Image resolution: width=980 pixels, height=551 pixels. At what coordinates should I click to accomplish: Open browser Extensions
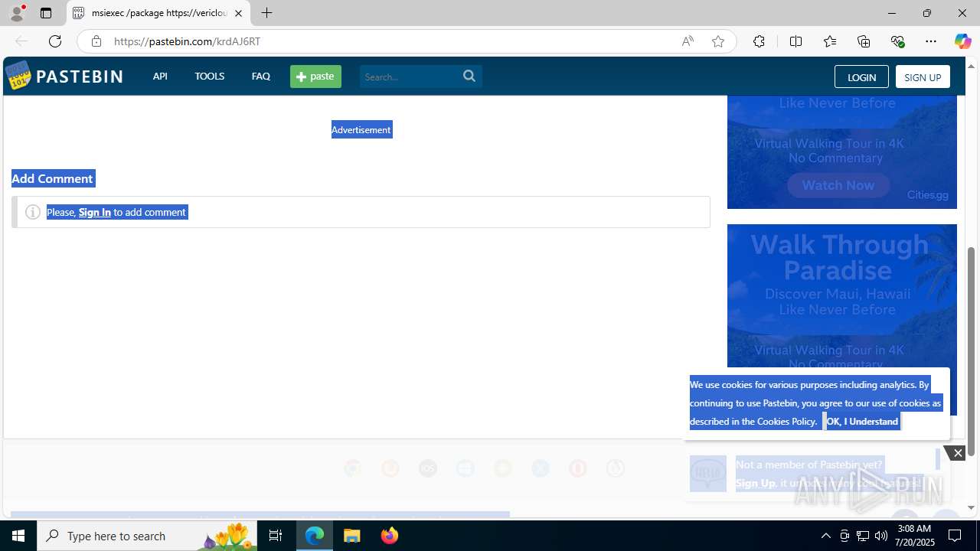[759, 41]
